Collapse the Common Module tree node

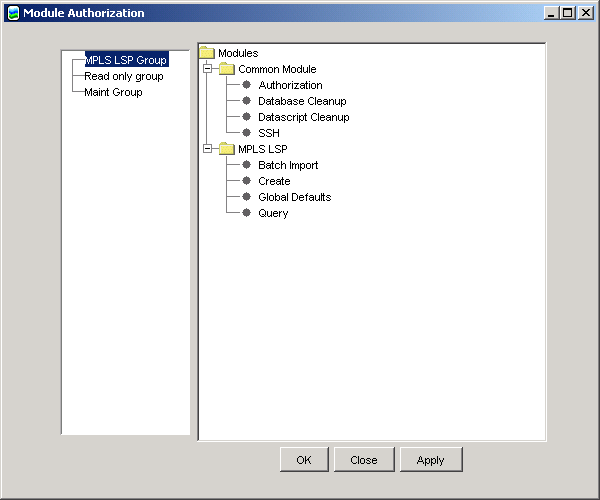[207, 69]
